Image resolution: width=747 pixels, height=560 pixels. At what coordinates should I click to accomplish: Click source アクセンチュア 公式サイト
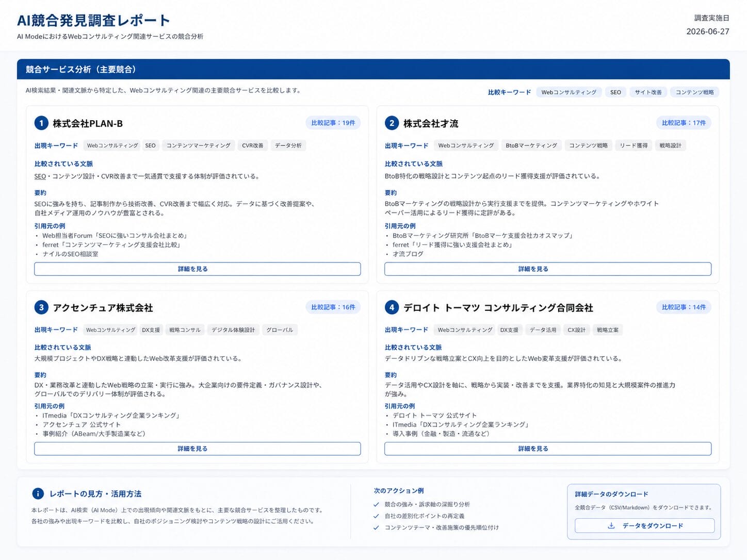(82, 425)
